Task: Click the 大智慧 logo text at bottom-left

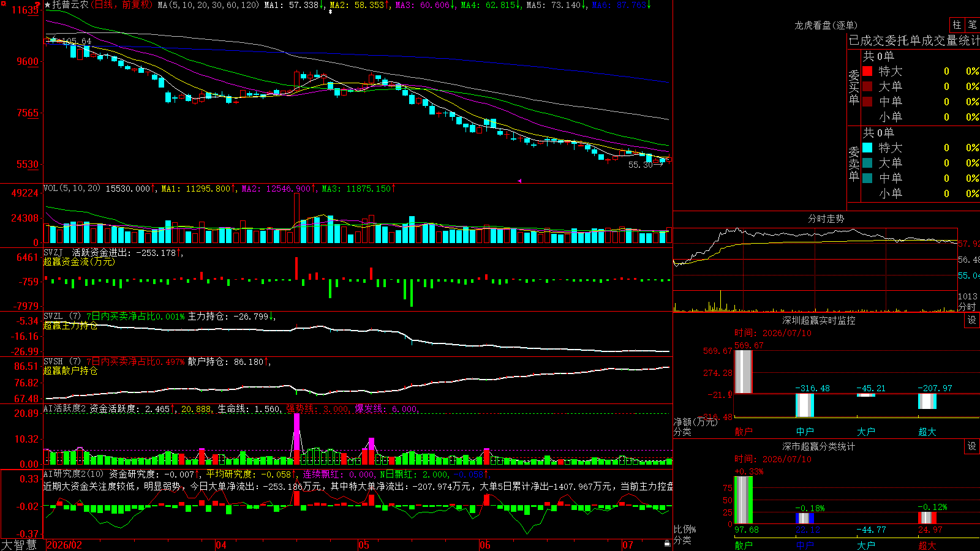Action: pos(19,545)
